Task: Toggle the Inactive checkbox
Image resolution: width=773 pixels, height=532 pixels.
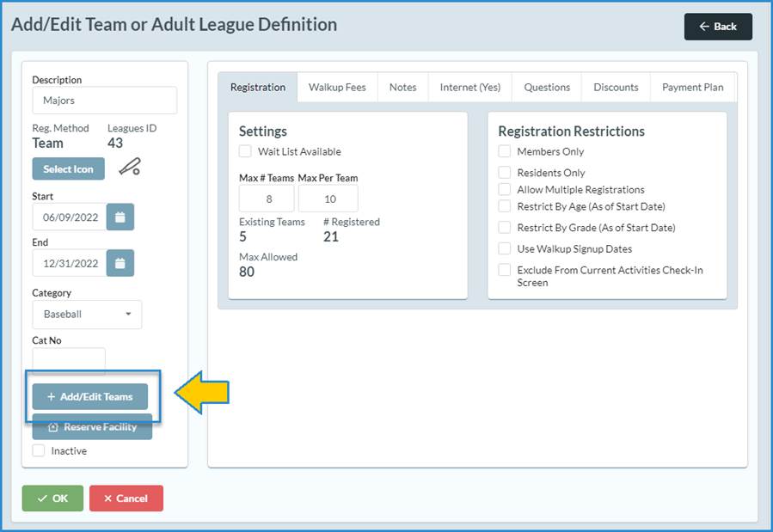Action: (39, 451)
